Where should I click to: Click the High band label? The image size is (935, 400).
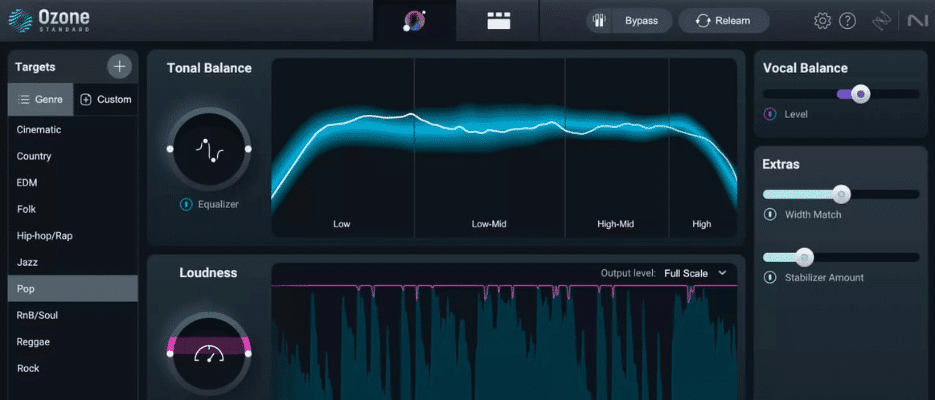[x=702, y=224]
